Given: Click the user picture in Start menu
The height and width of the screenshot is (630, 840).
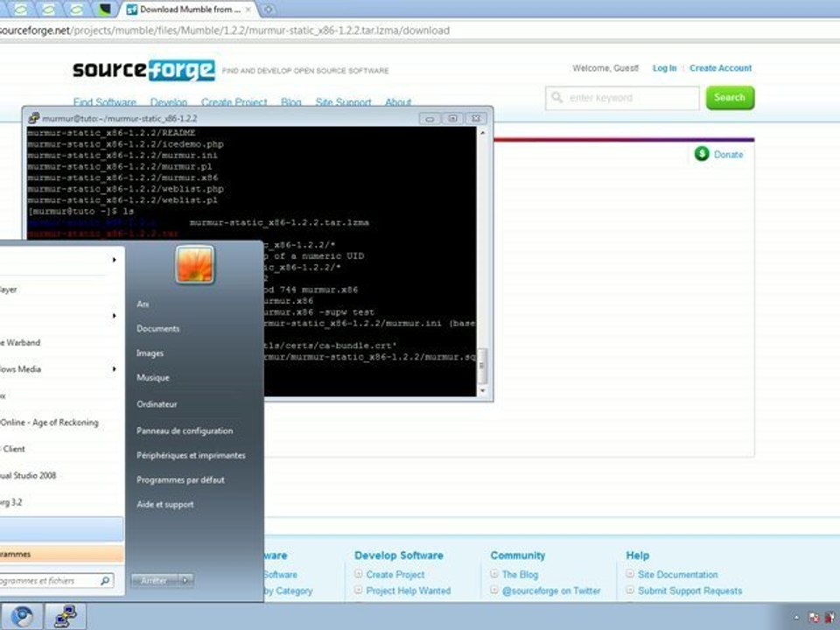Looking at the screenshot, I should click(x=195, y=264).
